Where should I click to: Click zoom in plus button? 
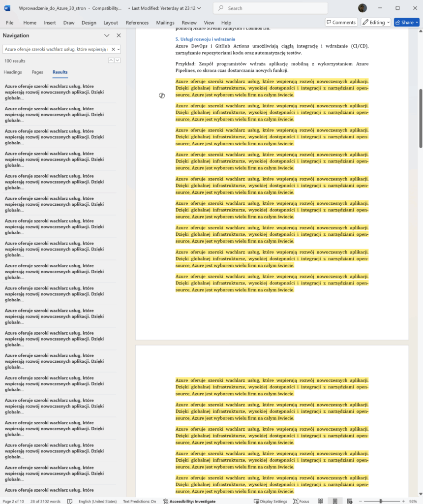403,501
